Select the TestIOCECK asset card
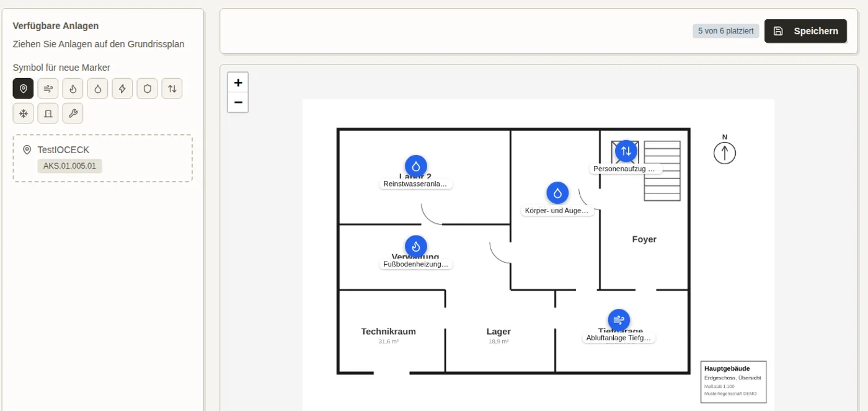868x411 pixels. click(x=103, y=158)
